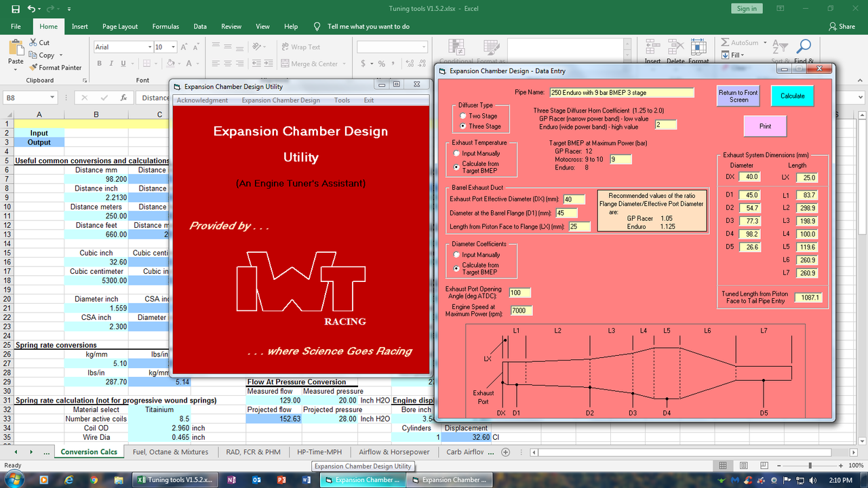Viewport: 868px width, 488px height.
Task: Click the Print button
Action: click(x=765, y=126)
